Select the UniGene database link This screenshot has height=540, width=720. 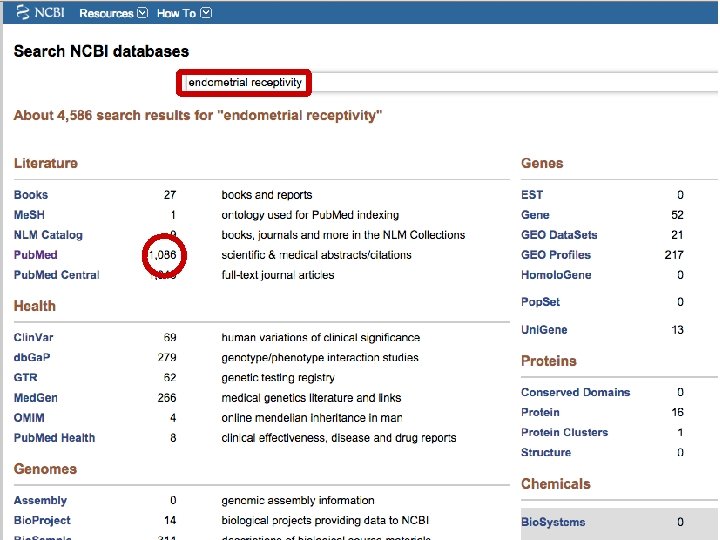click(x=544, y=330)
